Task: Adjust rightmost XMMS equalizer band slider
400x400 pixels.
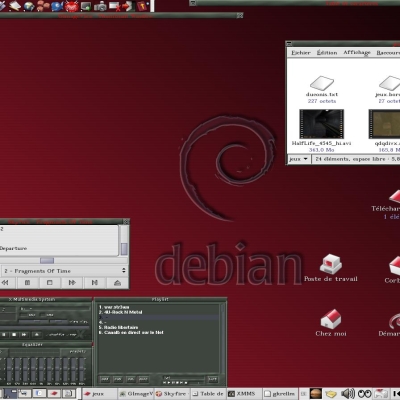Action: [82, 369]
